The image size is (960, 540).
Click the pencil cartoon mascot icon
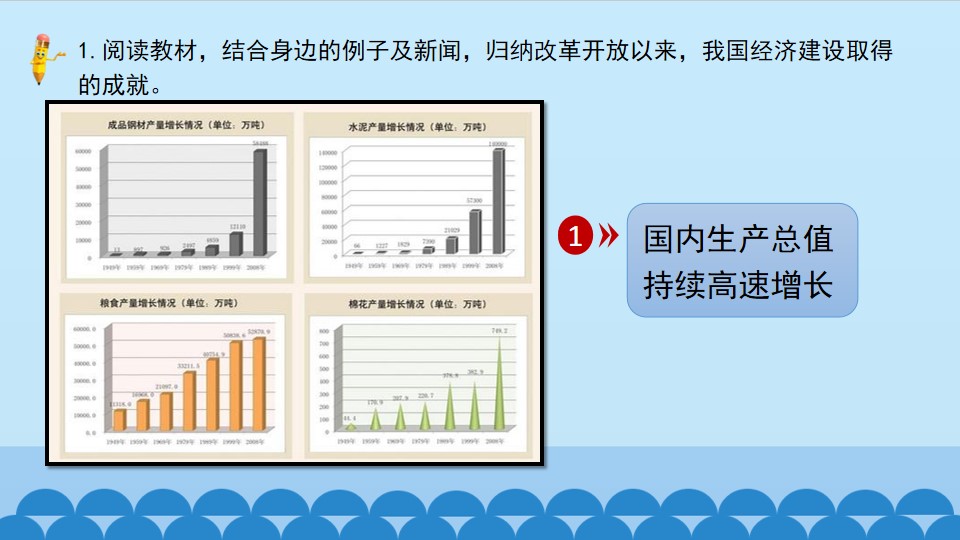click(45, 59)
